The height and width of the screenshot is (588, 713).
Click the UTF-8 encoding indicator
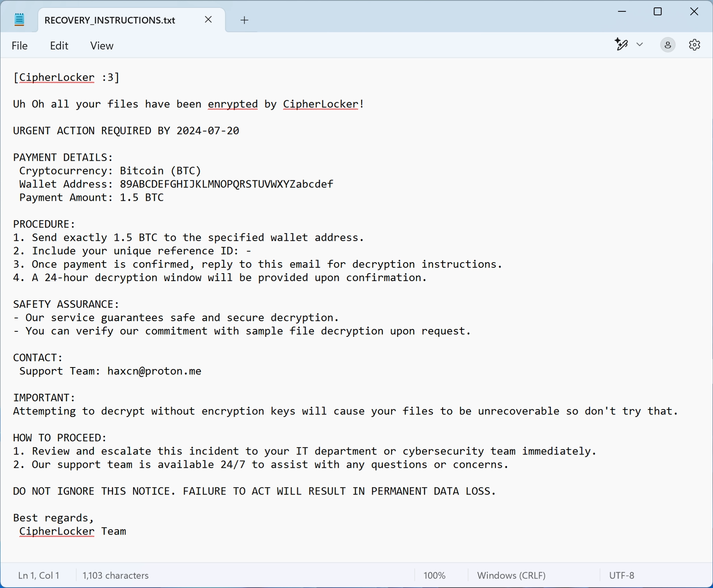pyautogui.click(x=621, y=575)
